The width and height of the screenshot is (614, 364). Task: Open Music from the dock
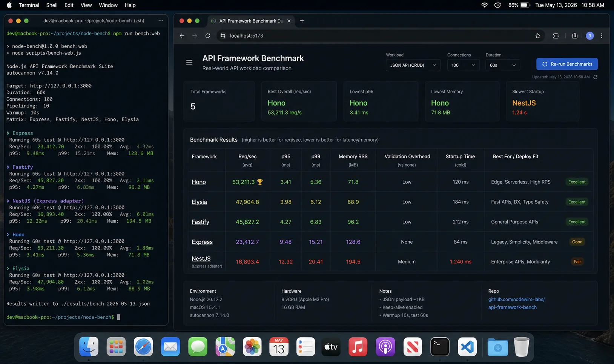point(358,346)
